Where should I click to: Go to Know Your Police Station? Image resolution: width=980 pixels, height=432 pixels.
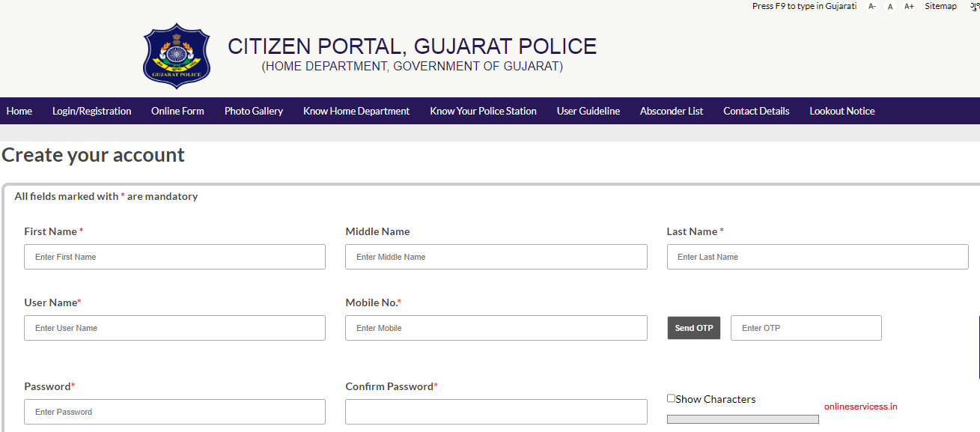pyautogui.click(x=483, y=110)
